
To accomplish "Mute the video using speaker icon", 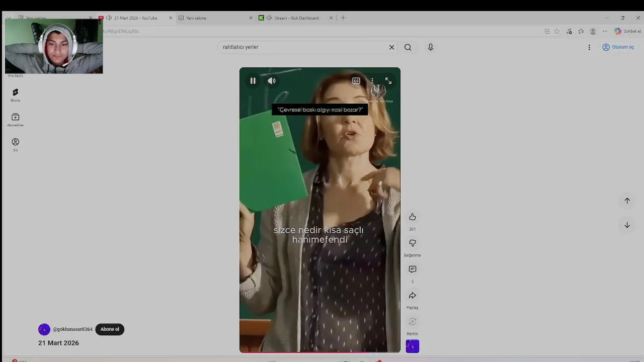I will click(x=272, y=81).
